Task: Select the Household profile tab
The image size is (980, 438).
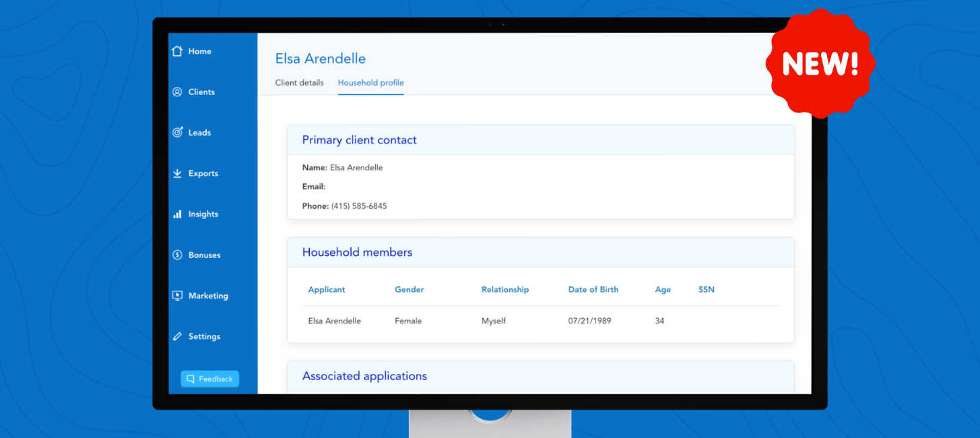Action: (370, 83)
